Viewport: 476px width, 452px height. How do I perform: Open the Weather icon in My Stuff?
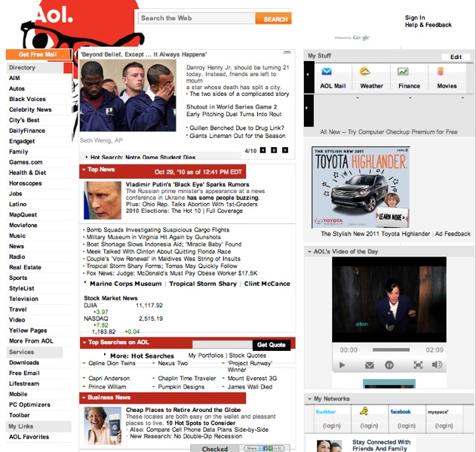click(x=364, y=72)
